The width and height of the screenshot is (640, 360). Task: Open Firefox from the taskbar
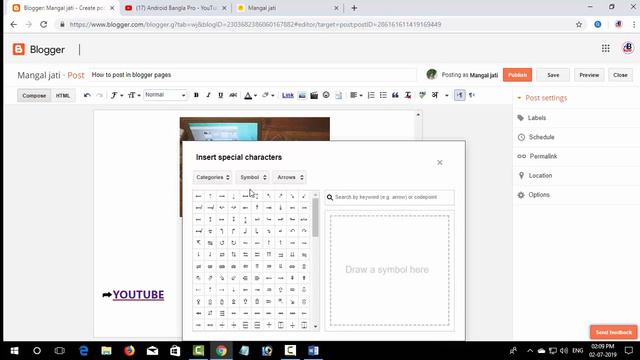[129, 351]
